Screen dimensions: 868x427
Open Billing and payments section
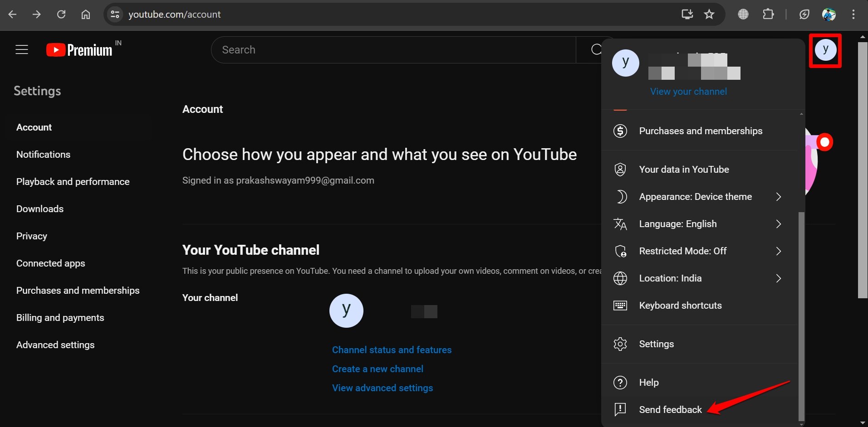[x=60, y=318]
